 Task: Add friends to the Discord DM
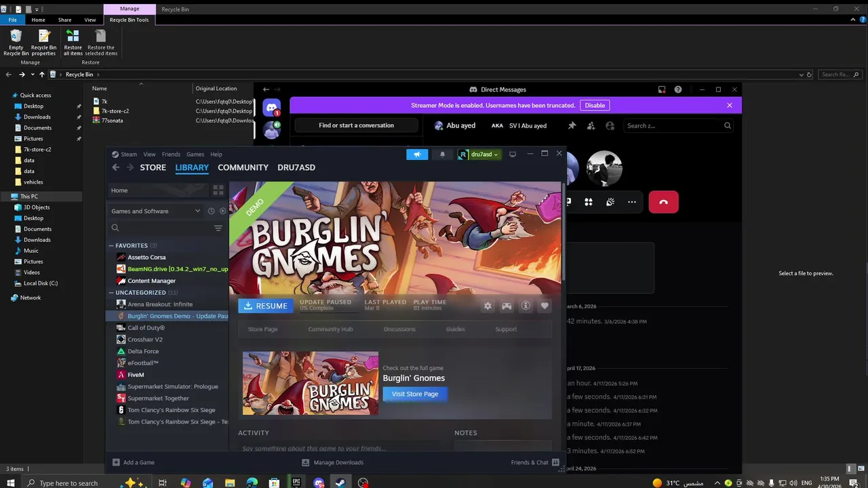pyautogui.click(x=591, y=125)
